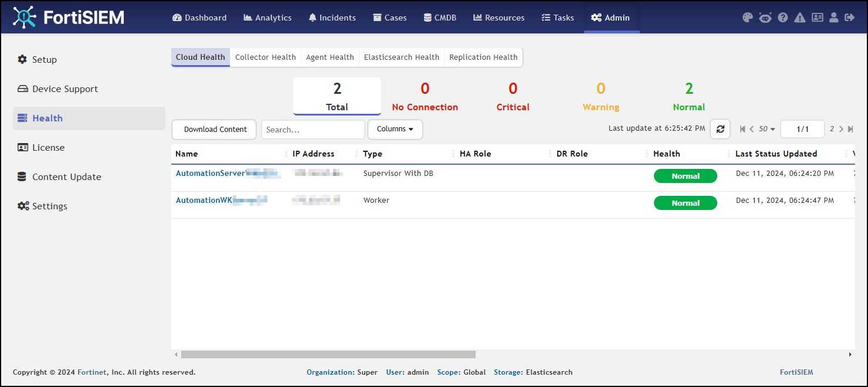Open the Fortinet copyright link
The width and height of the screenshot is (868, 387).
click(x=94, y=372)
